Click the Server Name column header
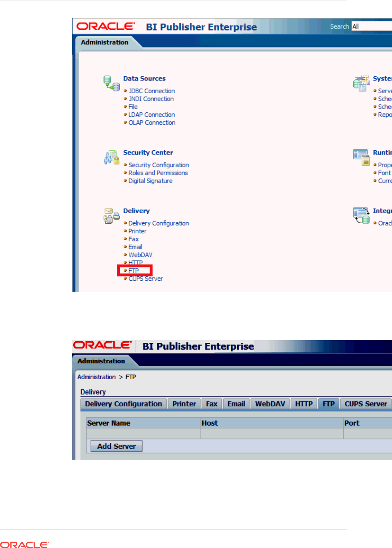The image size is (392, 548). click(143, 423)
